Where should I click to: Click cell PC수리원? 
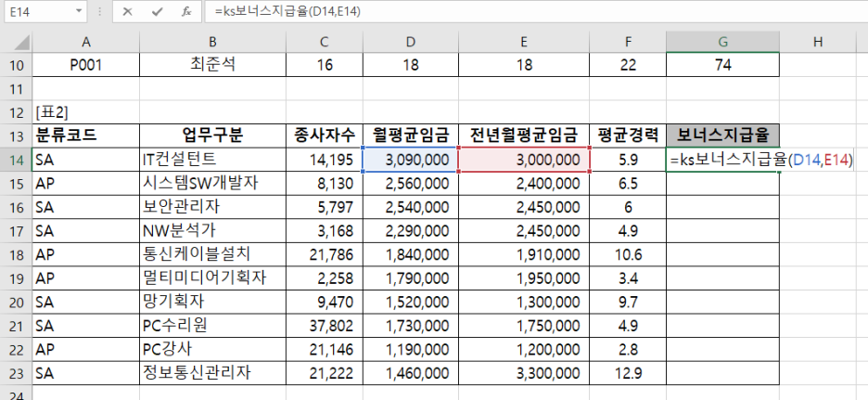pyautogui.click(x=212, y=326)
